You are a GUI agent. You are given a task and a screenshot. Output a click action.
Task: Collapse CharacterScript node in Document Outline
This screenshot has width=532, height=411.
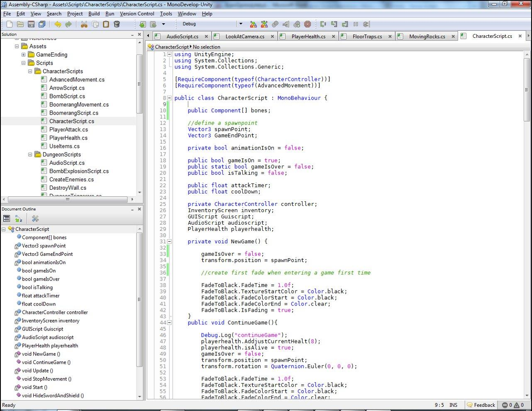coord(4,229)
